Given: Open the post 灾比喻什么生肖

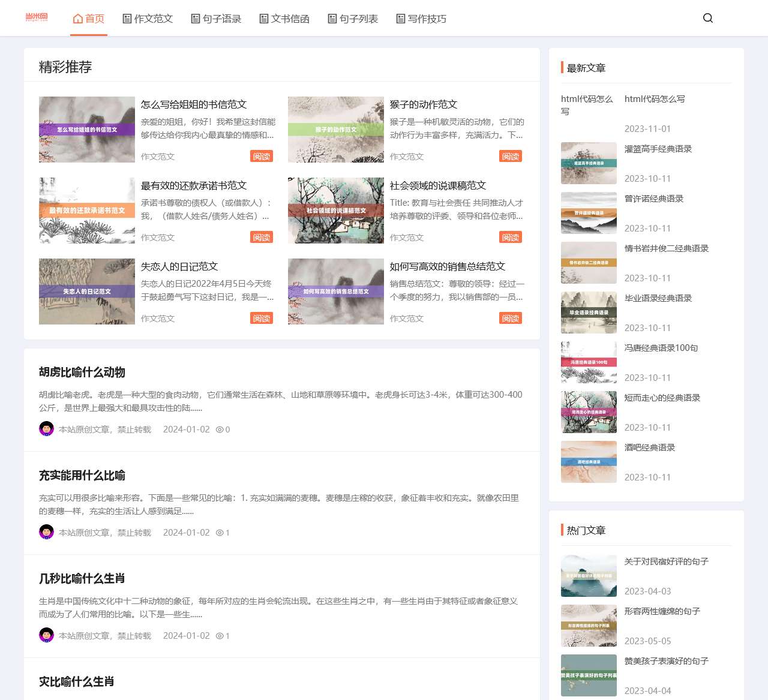Looking at the screenshot, I should (77, 682).
